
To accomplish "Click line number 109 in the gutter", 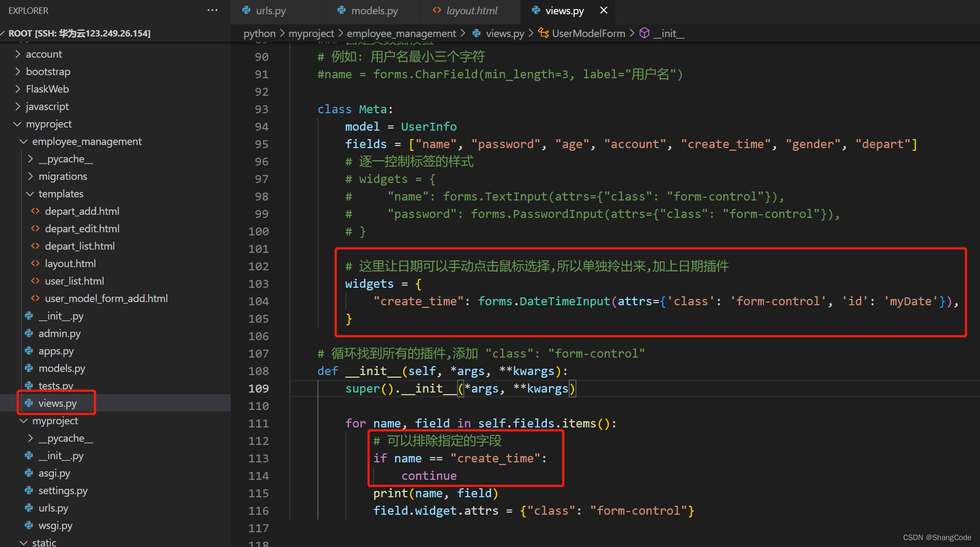I will (x=259, y=388).
